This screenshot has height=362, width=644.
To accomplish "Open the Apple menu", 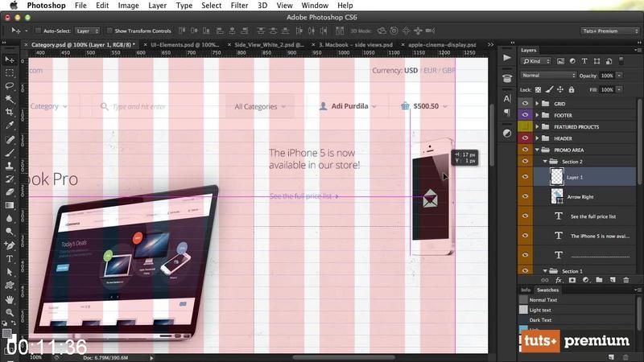I will (x=14, y=6).
